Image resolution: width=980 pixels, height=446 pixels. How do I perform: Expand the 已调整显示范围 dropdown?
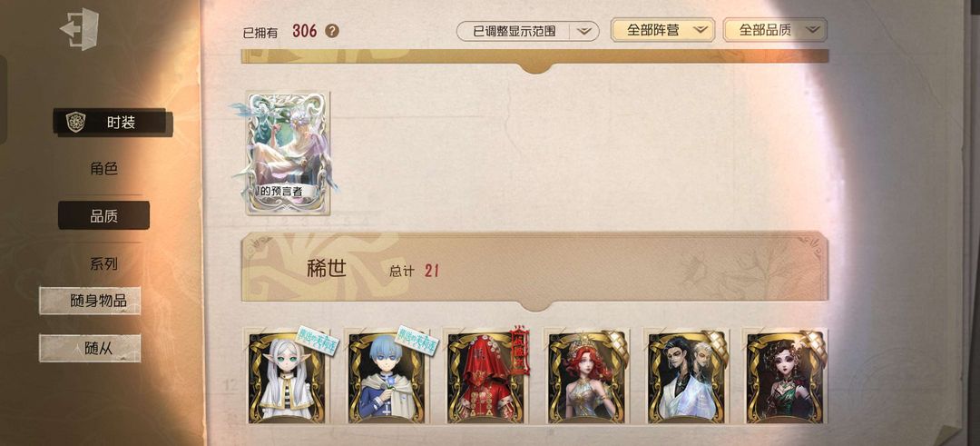(527, 31)
